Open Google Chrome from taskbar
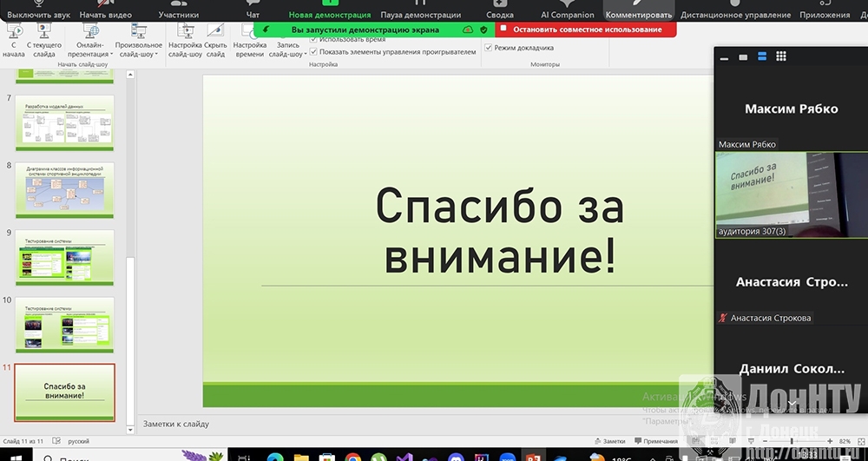The image size is (868, 461). click(352, 458)
